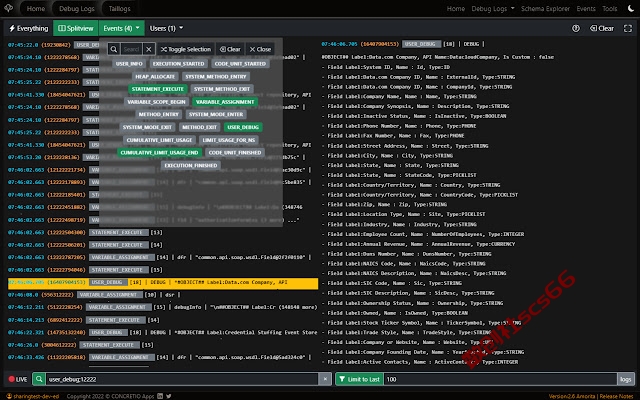Switch to the Debug Logs tab on the left
This screenshot has width=640, height=400.
point(77,8)
